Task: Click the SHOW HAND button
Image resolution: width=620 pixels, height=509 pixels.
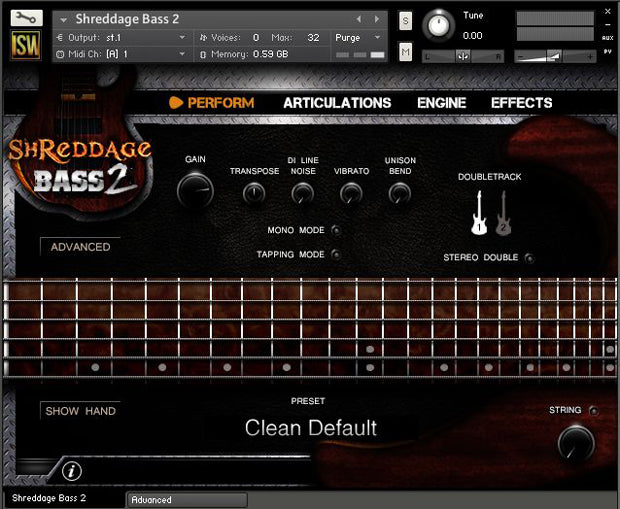Action: coord(80,411)
